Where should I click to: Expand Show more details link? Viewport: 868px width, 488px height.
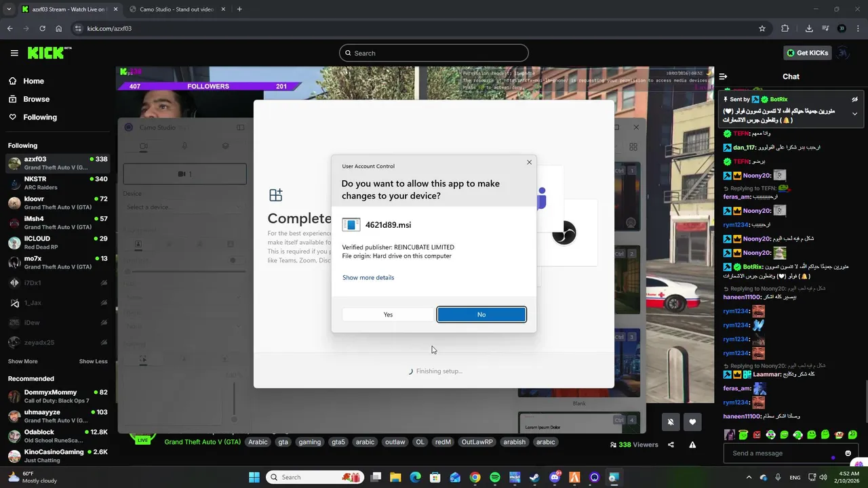[368, 277]
